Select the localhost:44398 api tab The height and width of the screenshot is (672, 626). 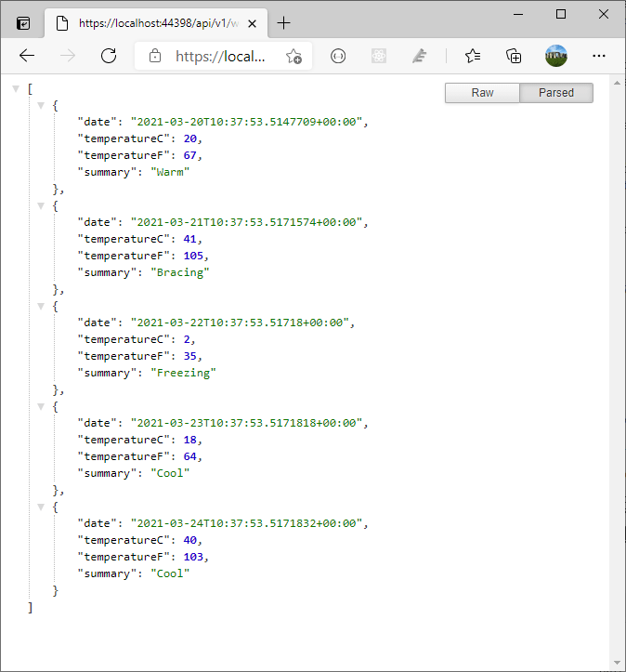[x=156, y=23]
